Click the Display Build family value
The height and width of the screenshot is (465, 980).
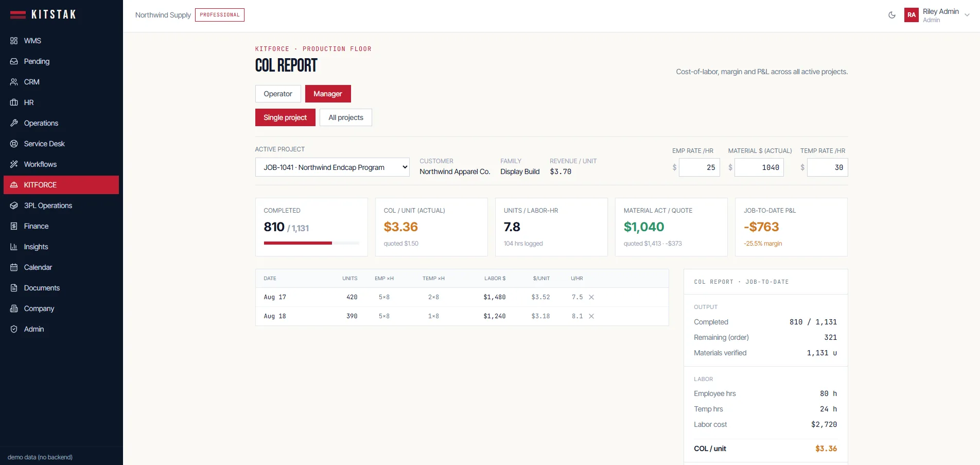pyautogui.click(x=520, y=171)
